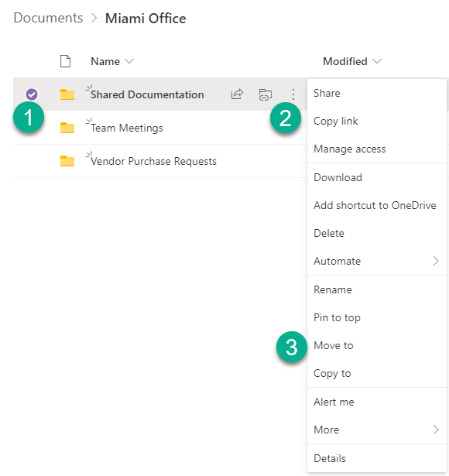Open the Vendor Purchase Requests folder name
449x476 pixels.
tap(153, 161)
